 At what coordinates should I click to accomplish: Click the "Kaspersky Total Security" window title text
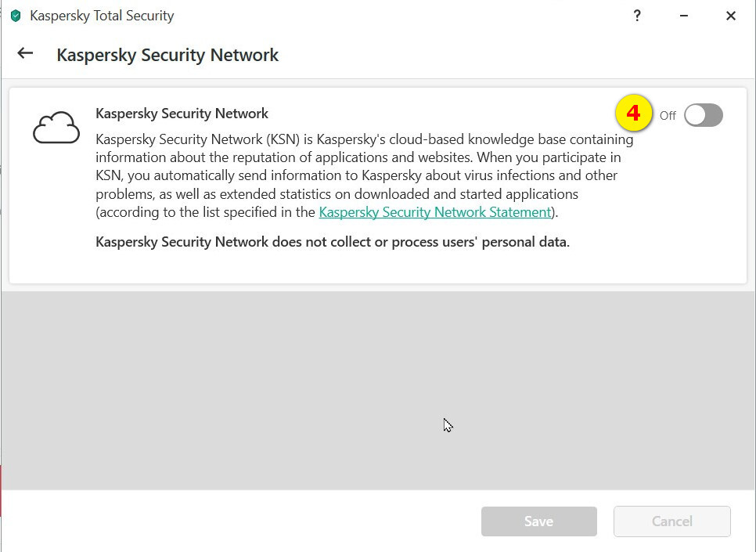(x=102, y=16)
